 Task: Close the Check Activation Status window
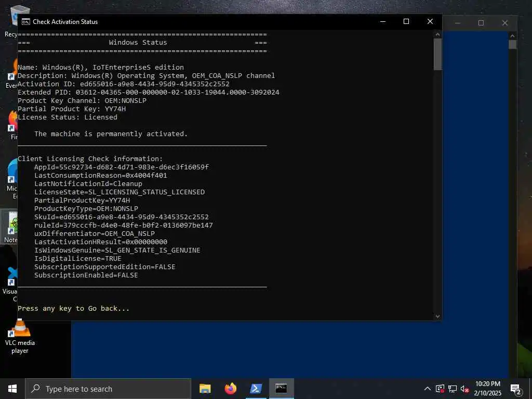tap(430, 22)
